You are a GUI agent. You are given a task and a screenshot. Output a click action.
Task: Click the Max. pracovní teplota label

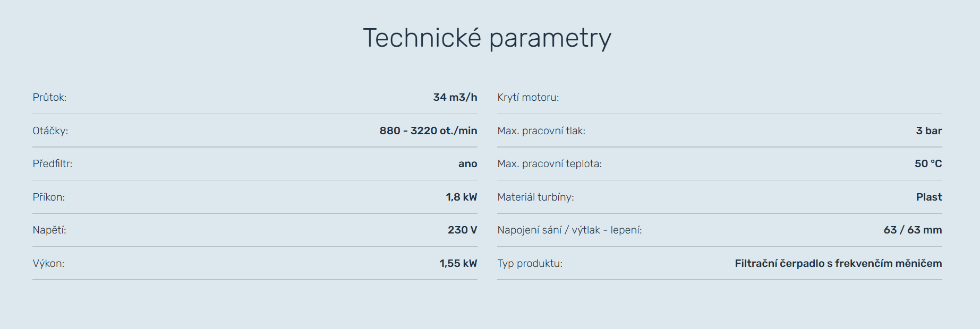549,164
